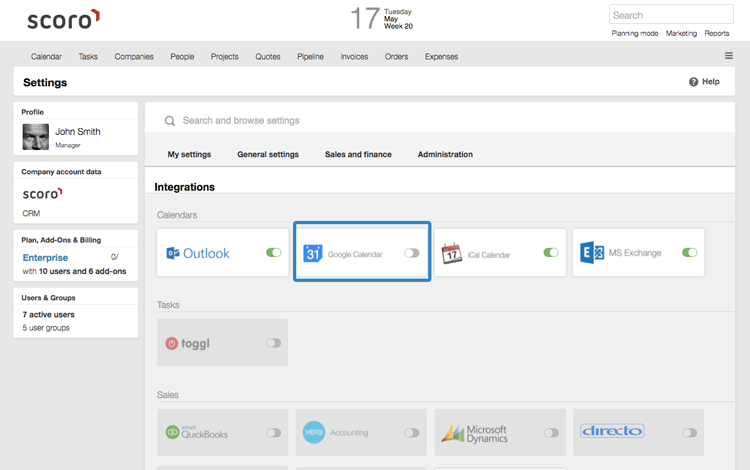Focus the top Search field
Viewport: 750px width, 470px height.
(671, 14)
